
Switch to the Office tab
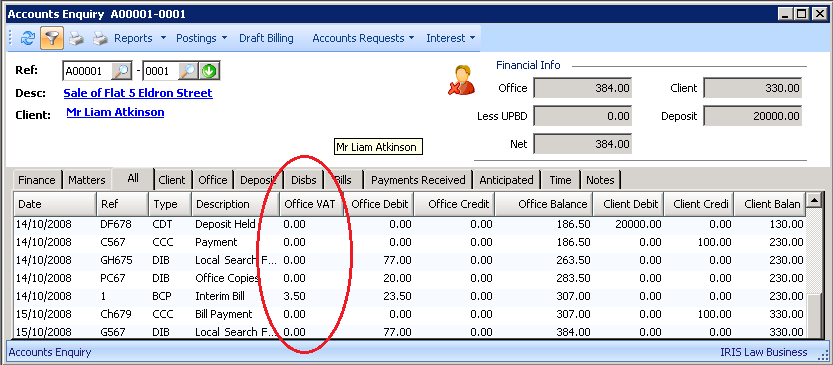click(x=213, y=180)
